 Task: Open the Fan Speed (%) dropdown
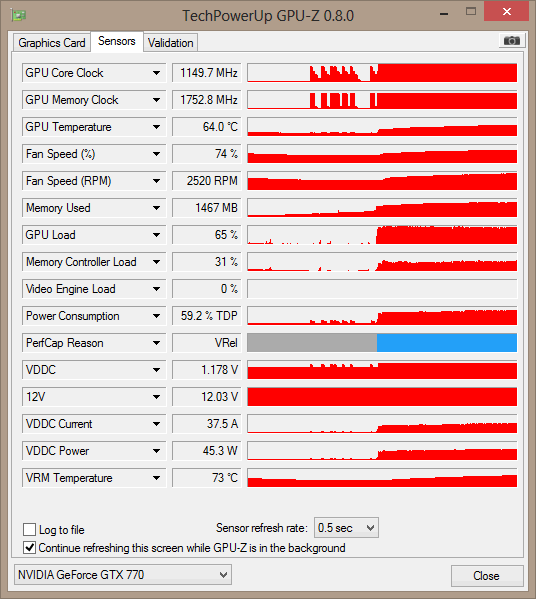tap(156, 154)
